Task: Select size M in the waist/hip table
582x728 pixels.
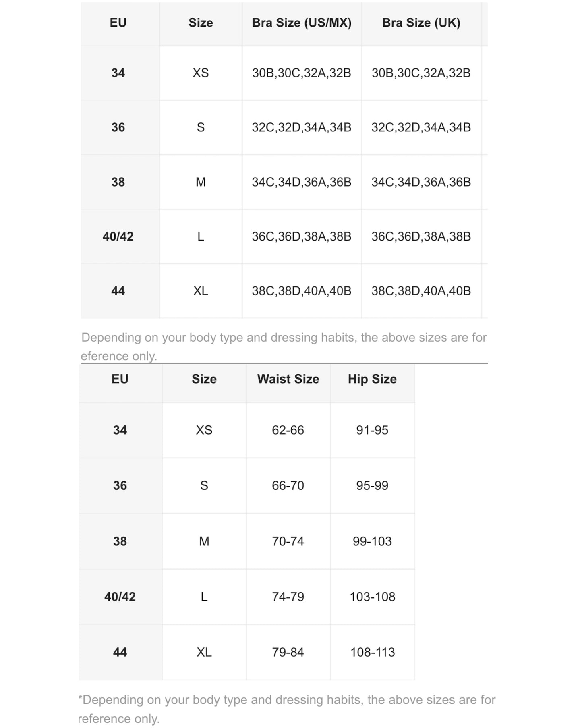Action: (204, 541)
